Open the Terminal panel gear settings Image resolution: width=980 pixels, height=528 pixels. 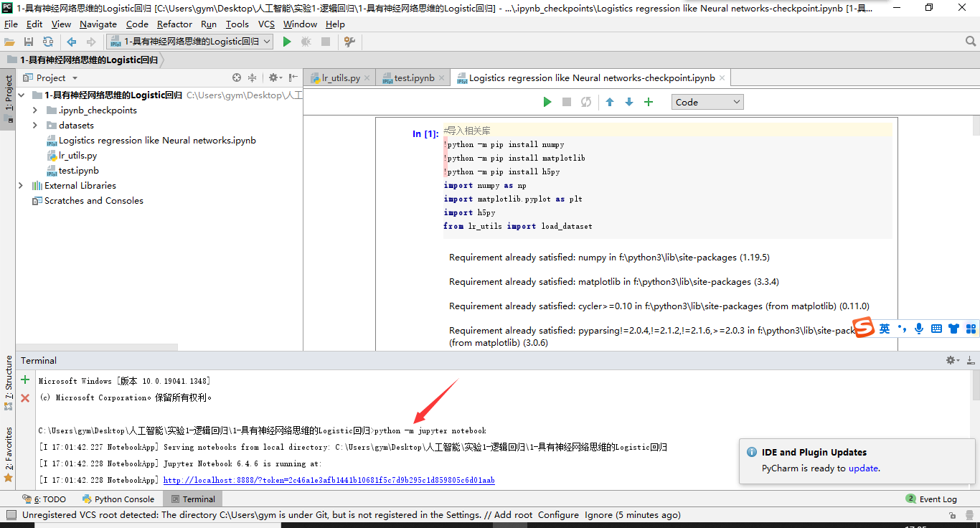click(x=952, y=360)
